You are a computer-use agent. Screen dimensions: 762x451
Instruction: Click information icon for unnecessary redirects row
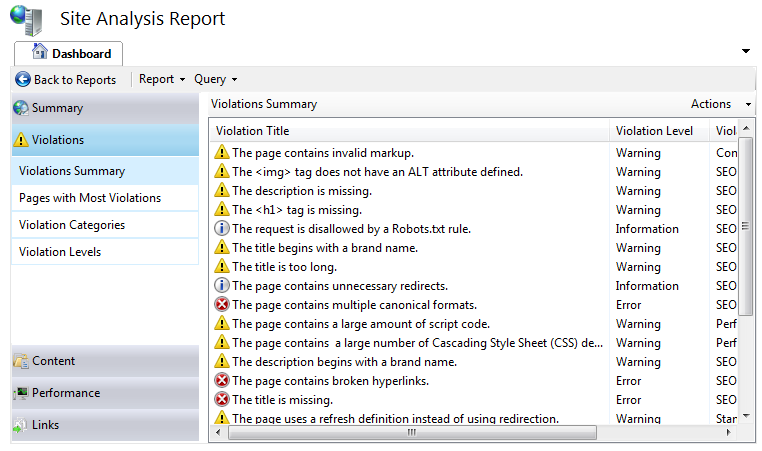[x=222, y=285]
